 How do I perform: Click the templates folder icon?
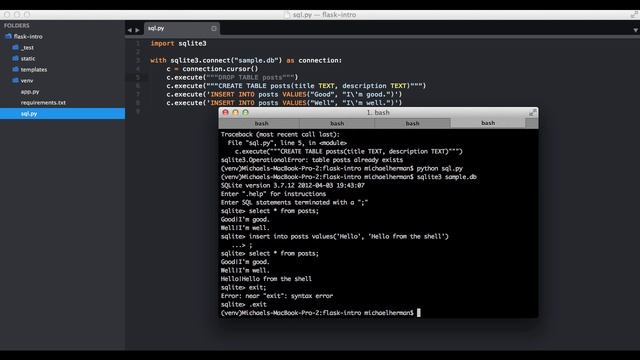[16, 69]
